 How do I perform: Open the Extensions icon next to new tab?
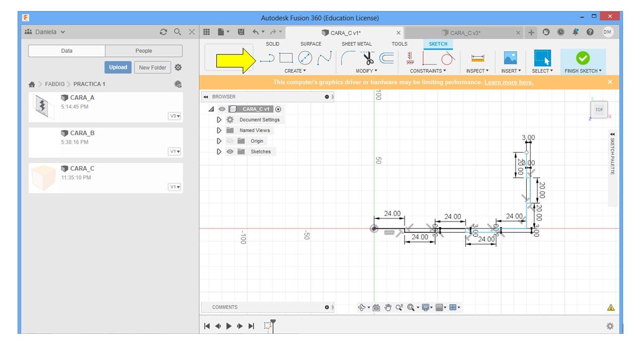[546, 32]
